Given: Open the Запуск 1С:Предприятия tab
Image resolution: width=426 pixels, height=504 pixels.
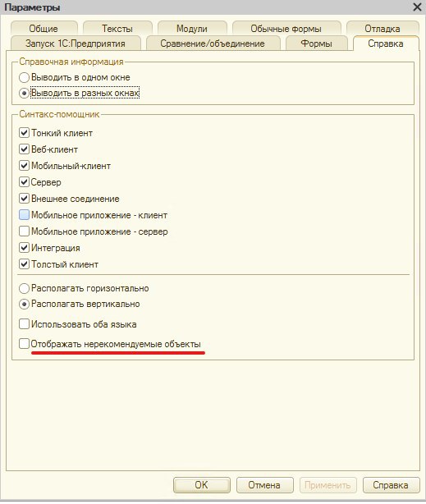Looking at the screenshot, I should point(76,44).
